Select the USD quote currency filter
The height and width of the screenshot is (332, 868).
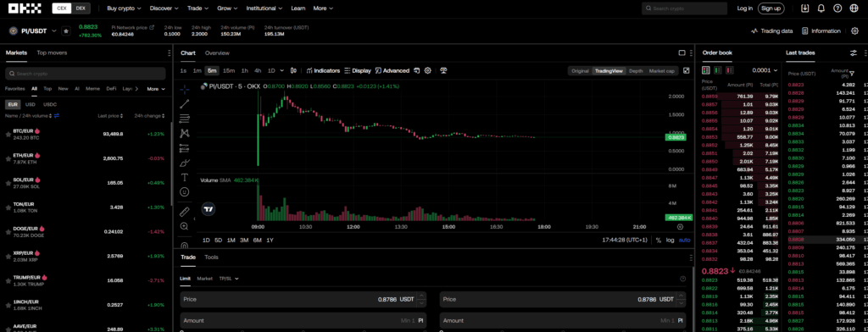click(31, 104)
